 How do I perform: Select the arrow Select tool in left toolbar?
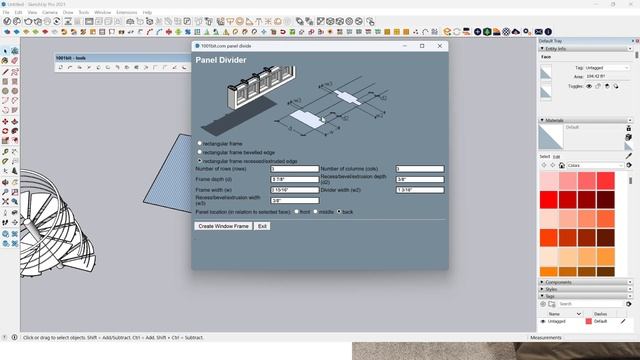[5, 51]
